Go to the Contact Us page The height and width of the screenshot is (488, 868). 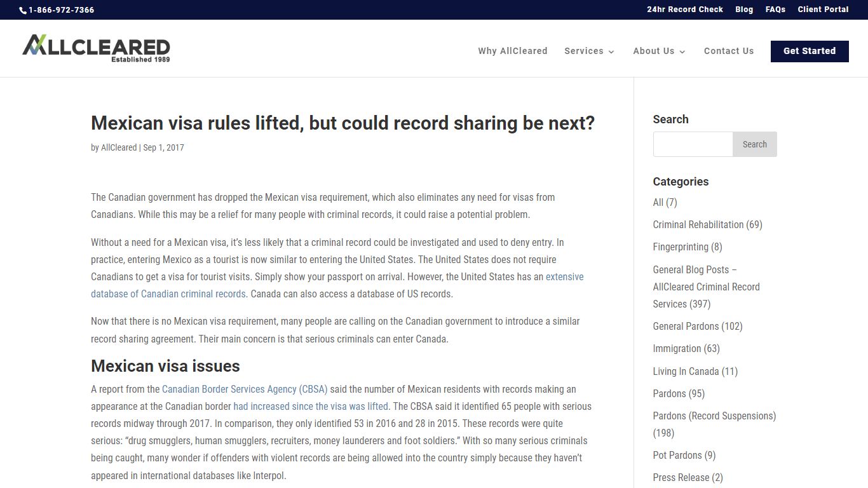coord(729,51)
